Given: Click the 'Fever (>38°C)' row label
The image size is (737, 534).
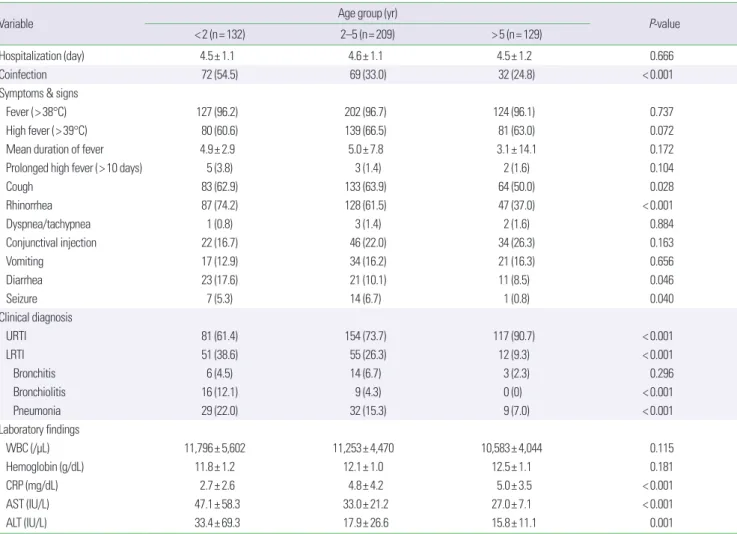Looking at the screenshot, I should pos(36,112).
